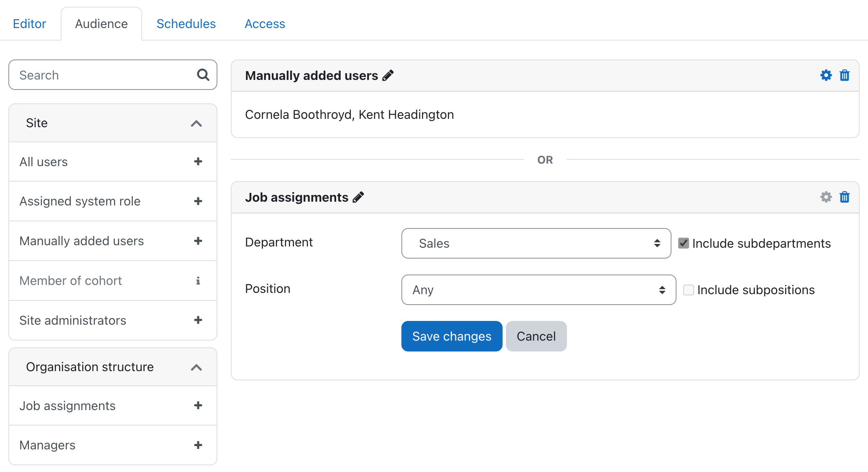The width and height of the screenshot is (868, 472).
Task: Open the Position dropdown showing Any
Action: click(x=539, y=290)
